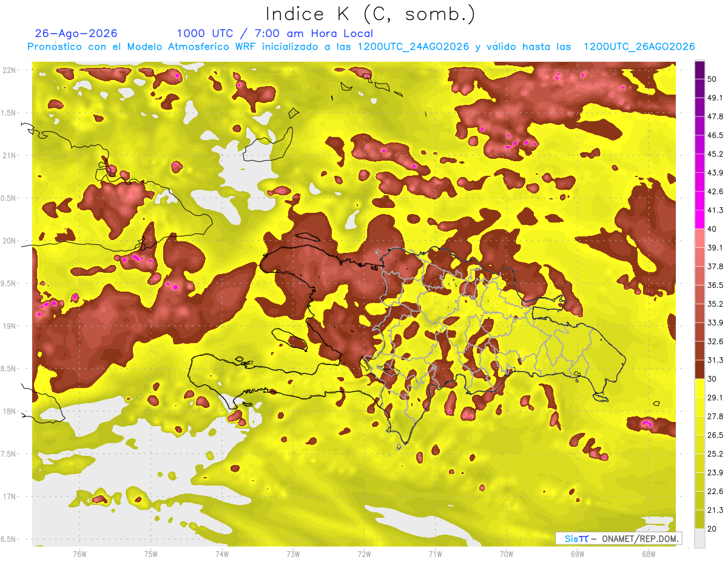The width and height of the screenshot is (728, 562).
Task: Click the colorbar value "29.1"
Action: [x=715, y=398]
